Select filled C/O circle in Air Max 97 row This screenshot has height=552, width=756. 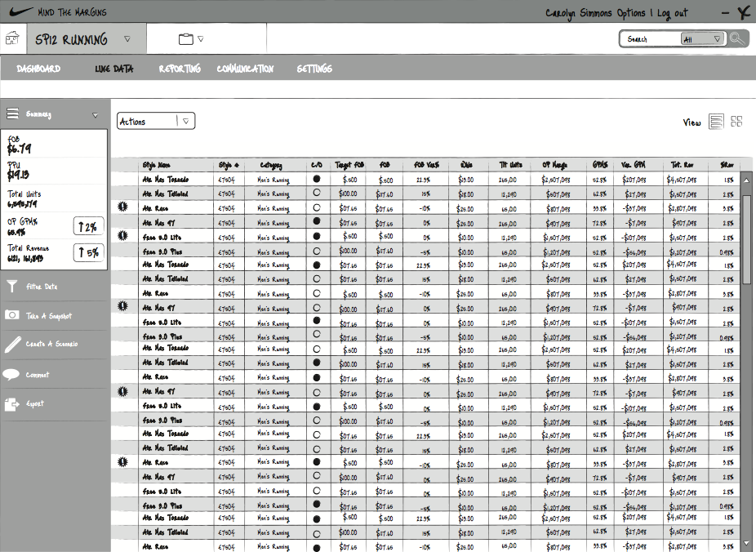coord(317,220)
